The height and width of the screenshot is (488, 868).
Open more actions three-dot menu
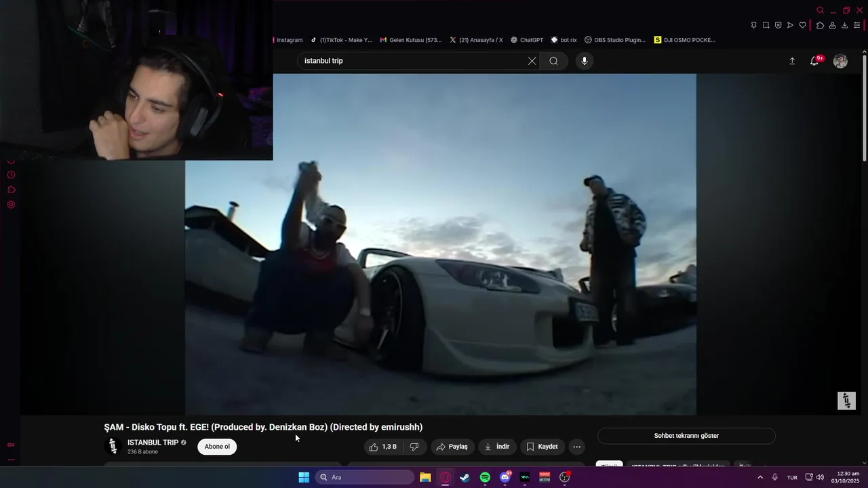pyautogui.click(x=576, y=447)
